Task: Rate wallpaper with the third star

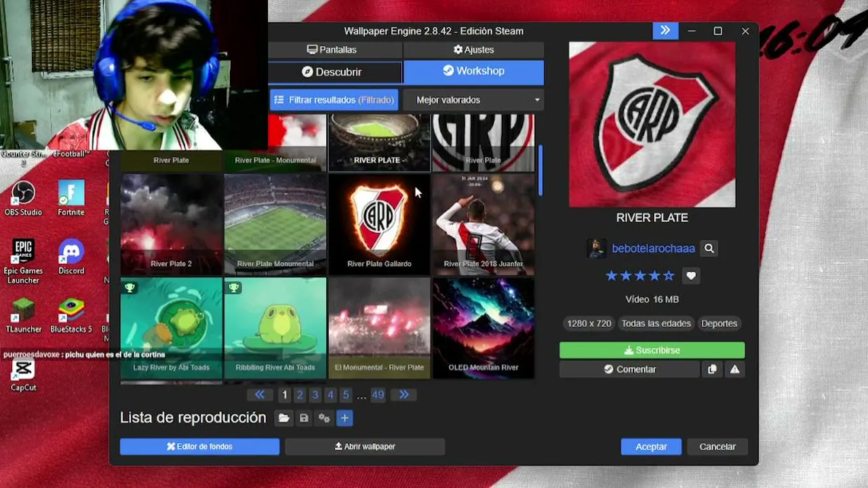Action: (640, 276)
